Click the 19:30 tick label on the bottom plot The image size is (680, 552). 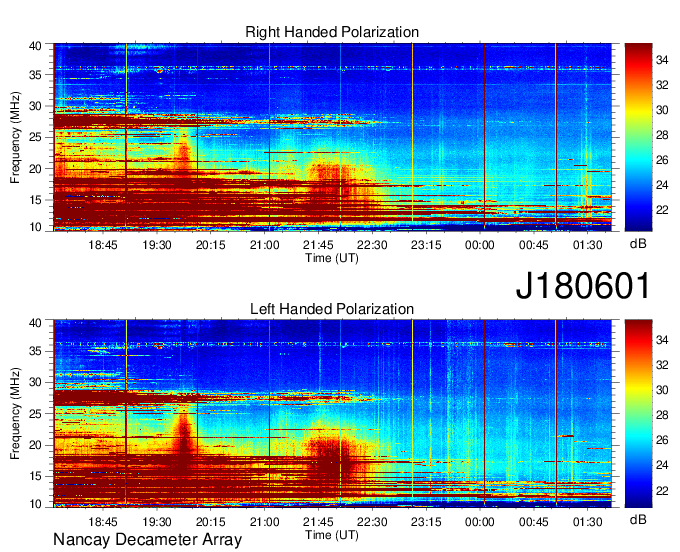coord(157,522)
